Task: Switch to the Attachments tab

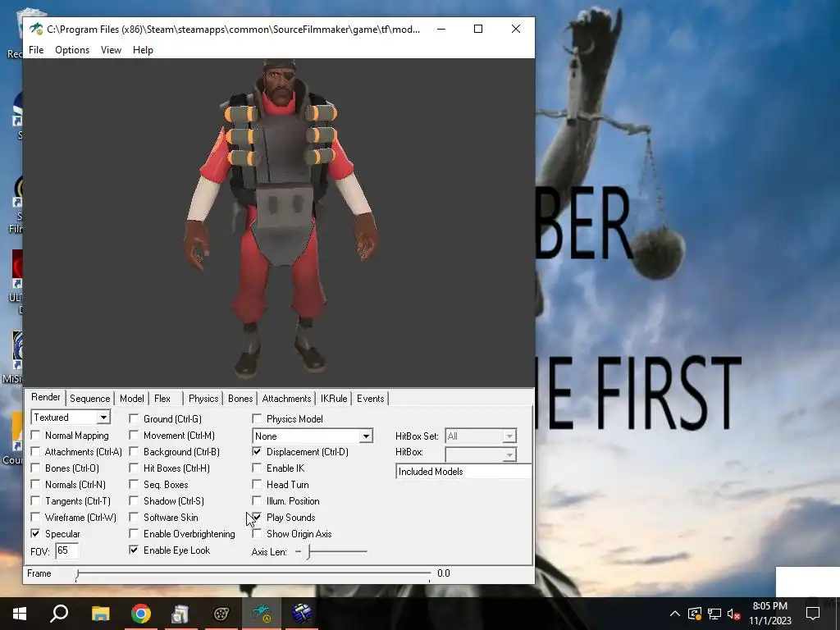Action: pos(286,399)
